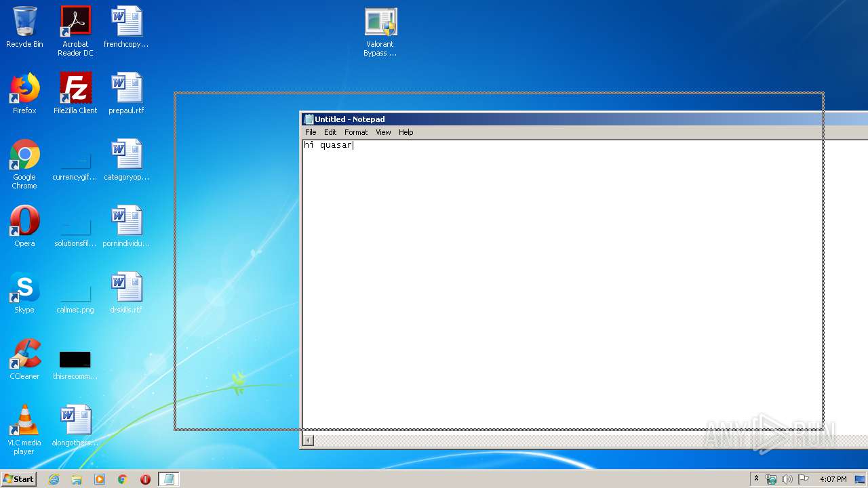Open the Notepad Edit menu

[x=330, y=132]
